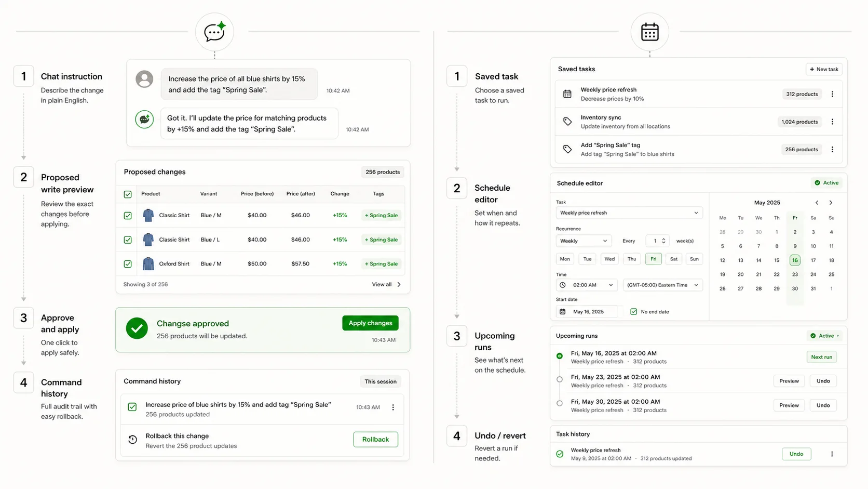Select the May 16 upcoming run radio
Viewport: 868px width, 489px height.
click(x=560, y=356)
